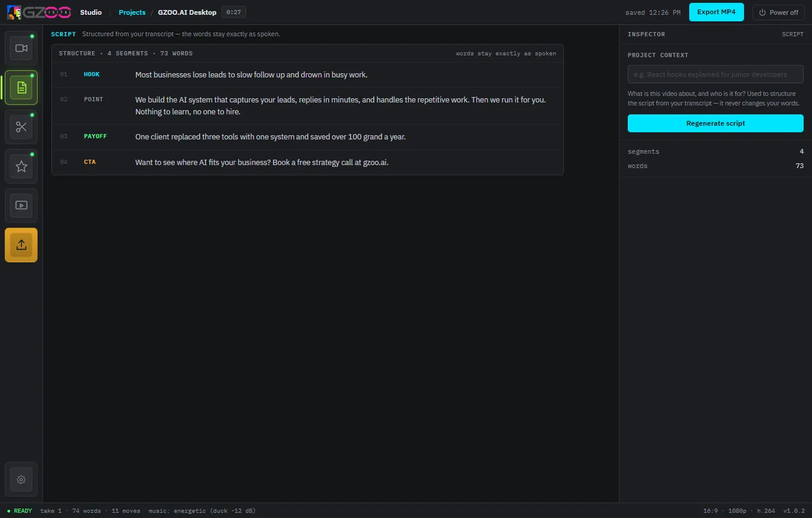Open the scissors Edit step in sidebar
The width and height of the screenshot is (812, 518).
tap(21, 127)
